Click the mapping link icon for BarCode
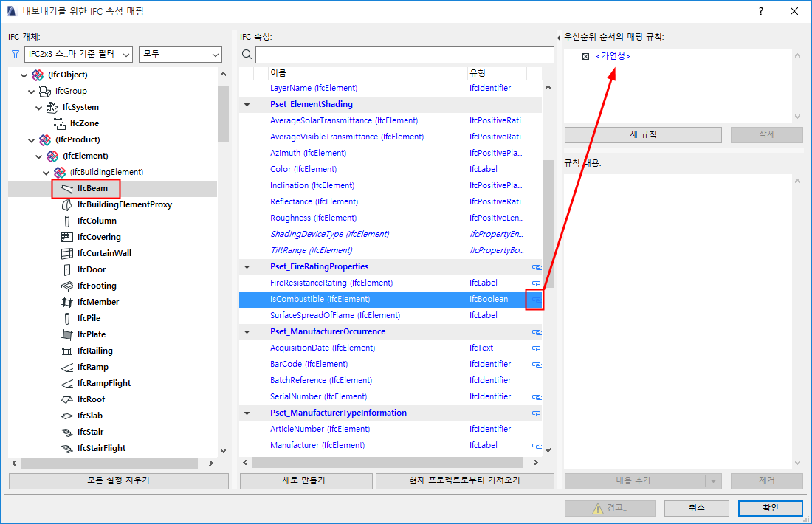812x524 pixels. [x=537, y=365]
